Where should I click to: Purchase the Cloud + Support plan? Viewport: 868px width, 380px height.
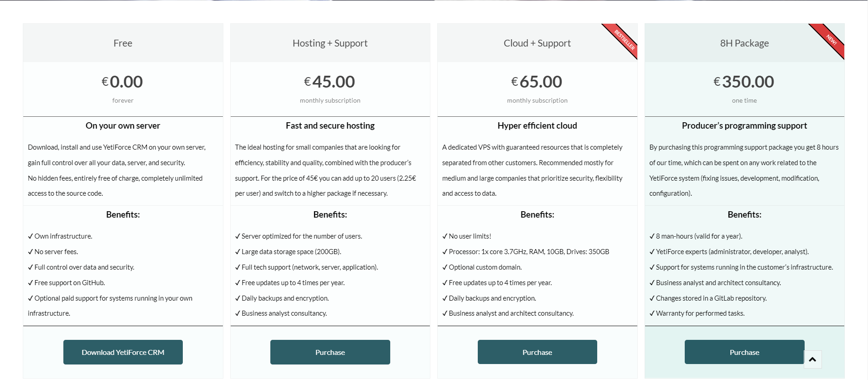click(x=537, y=352)
